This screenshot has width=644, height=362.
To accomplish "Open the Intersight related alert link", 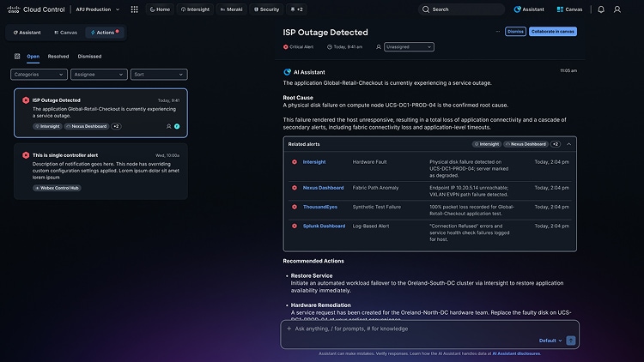I will pyautogui.click(x=314, y=162).
